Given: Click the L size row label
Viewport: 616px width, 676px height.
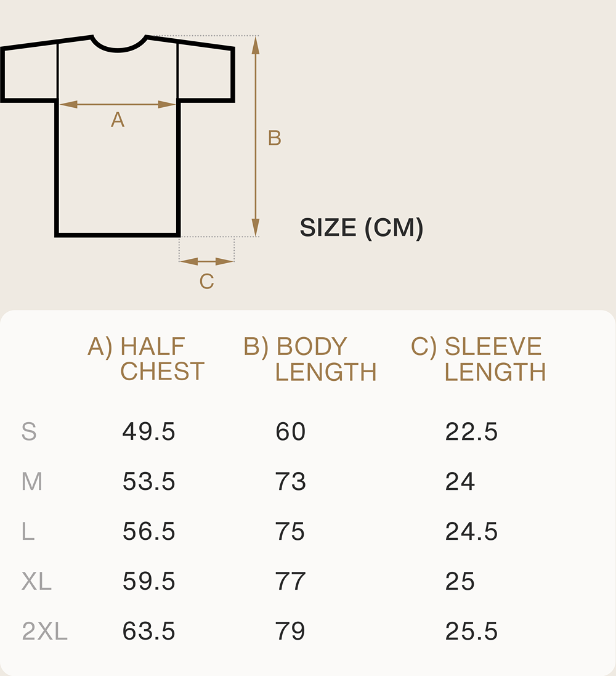Looking at the screenshot, I should [28, 531].
